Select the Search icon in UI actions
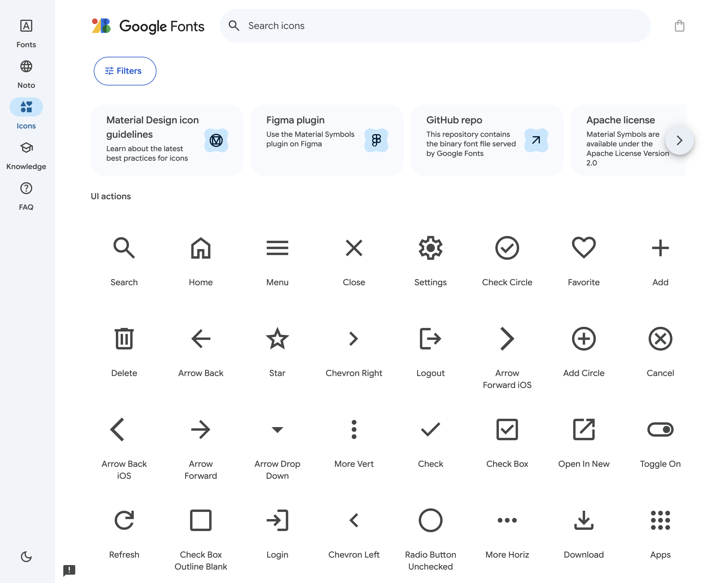This screenshot has width=728, height=583. [124, 248]
